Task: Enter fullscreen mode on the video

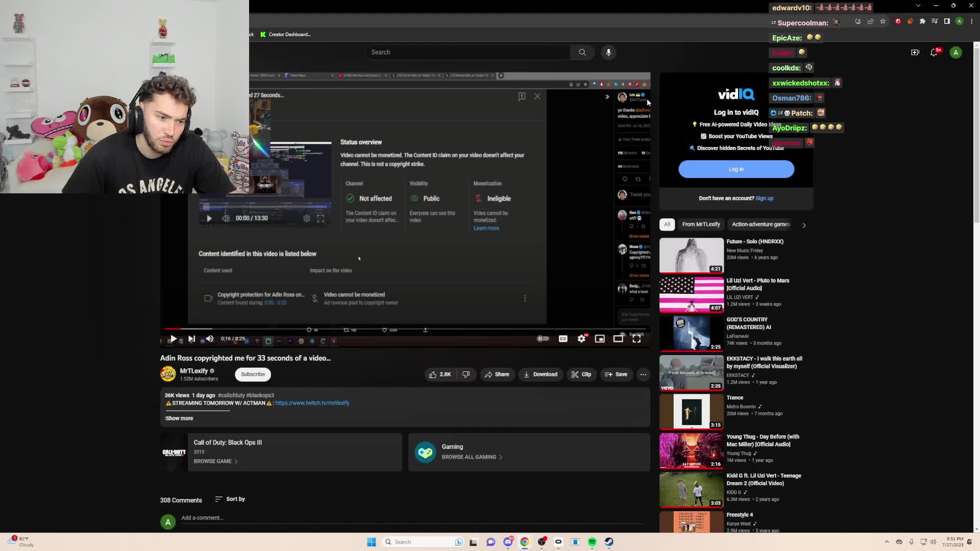Action: (x=636, y=339)
